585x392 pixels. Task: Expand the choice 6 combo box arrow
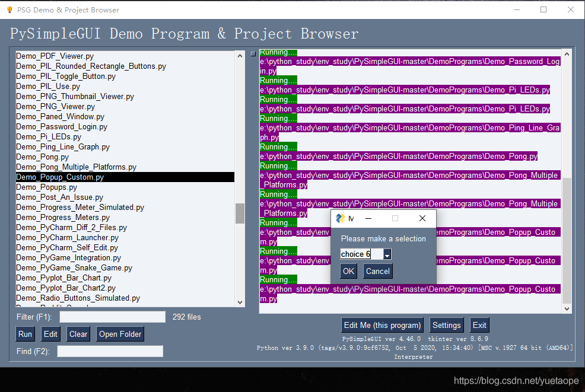[x=387, y=254]
